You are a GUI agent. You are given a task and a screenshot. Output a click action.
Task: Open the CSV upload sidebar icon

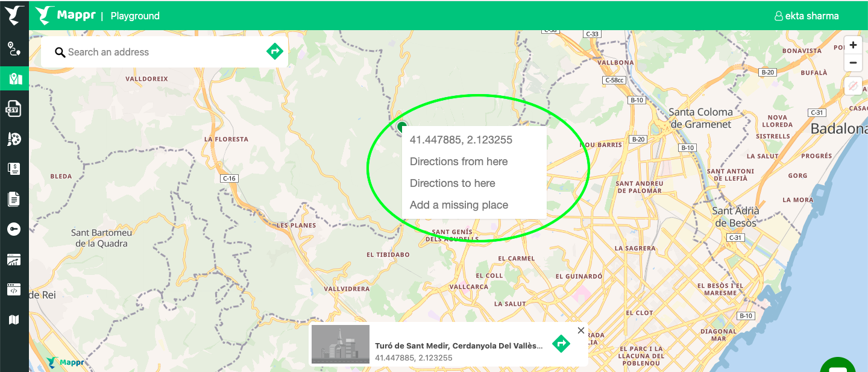tap(13, 109)
